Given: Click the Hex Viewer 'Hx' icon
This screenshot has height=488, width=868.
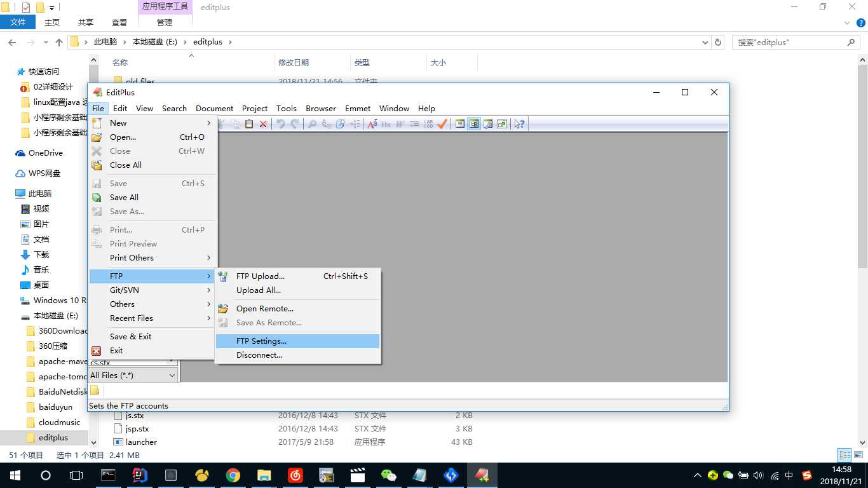Looking at the screenshot, I should [386, 124].
